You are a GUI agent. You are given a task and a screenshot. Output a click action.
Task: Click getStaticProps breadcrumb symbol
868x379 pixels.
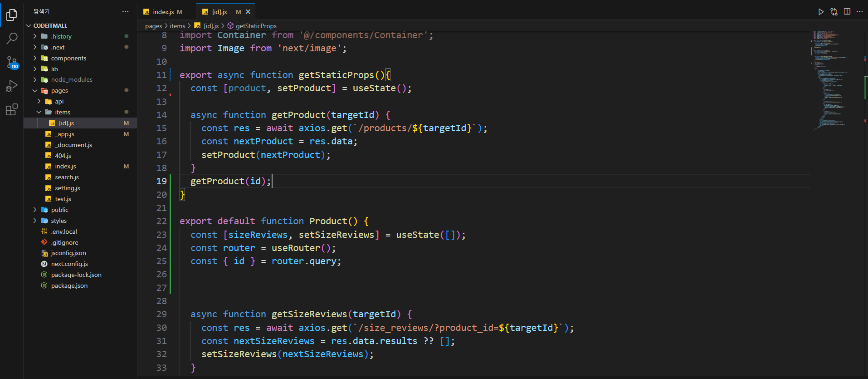click(x=256, y=26)
